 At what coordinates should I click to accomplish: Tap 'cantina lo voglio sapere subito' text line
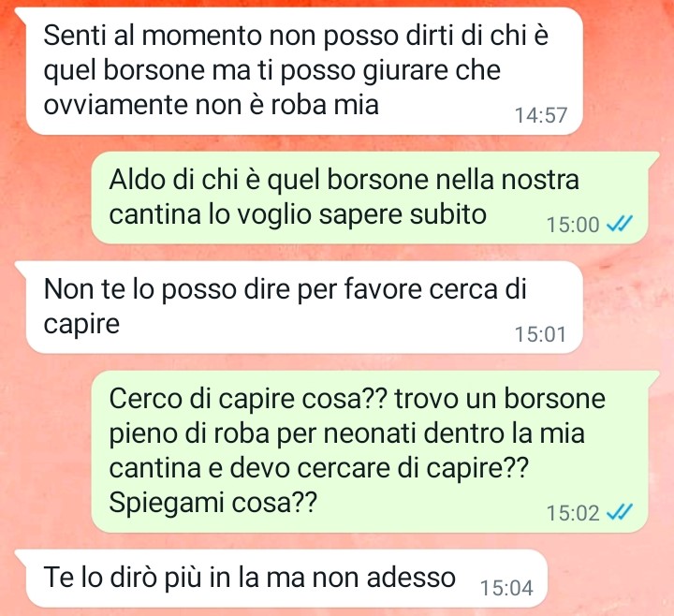298,215
